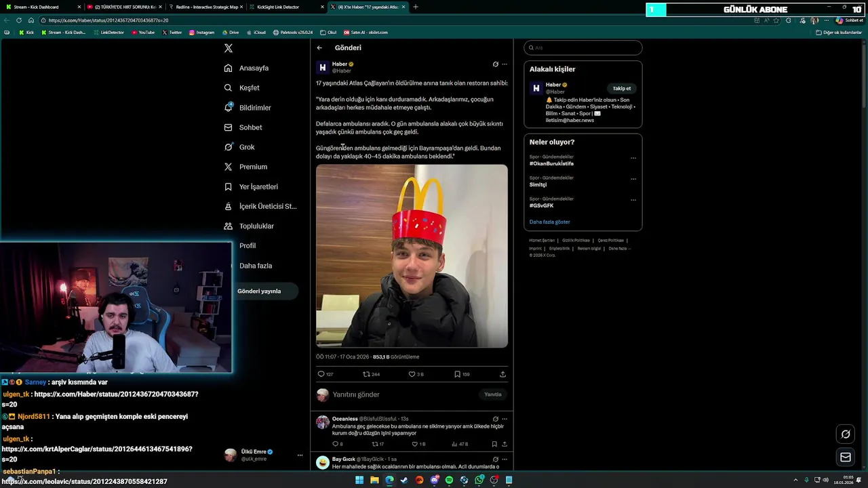Add this page to favorites star icon

[776, 20]
